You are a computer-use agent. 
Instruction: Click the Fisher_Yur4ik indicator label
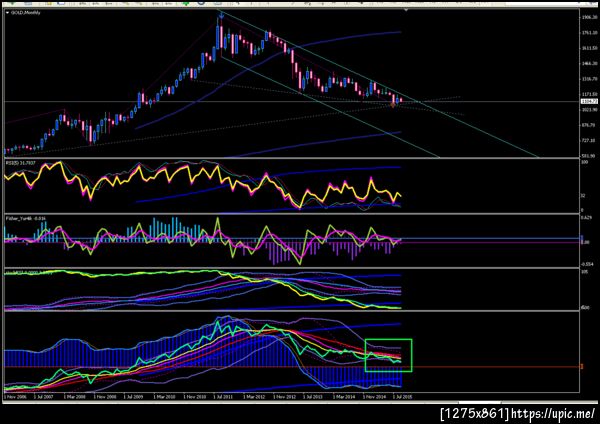(x=25, y=218)
